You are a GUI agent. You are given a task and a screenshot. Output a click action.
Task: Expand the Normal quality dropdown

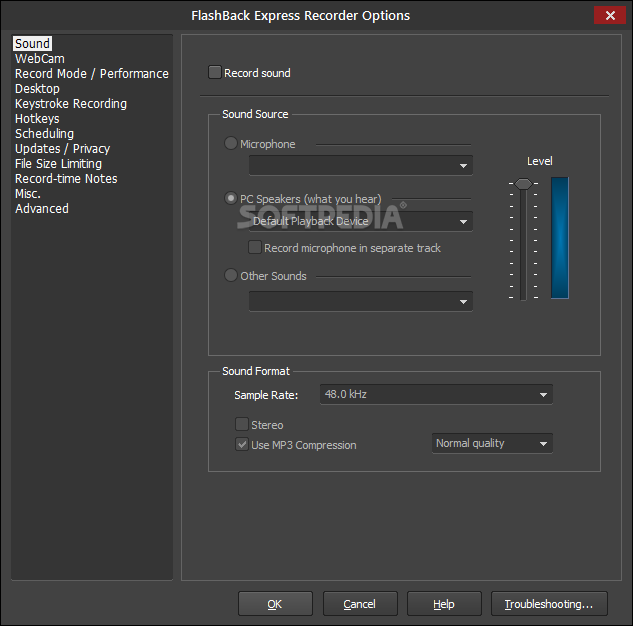click(492, 444)
